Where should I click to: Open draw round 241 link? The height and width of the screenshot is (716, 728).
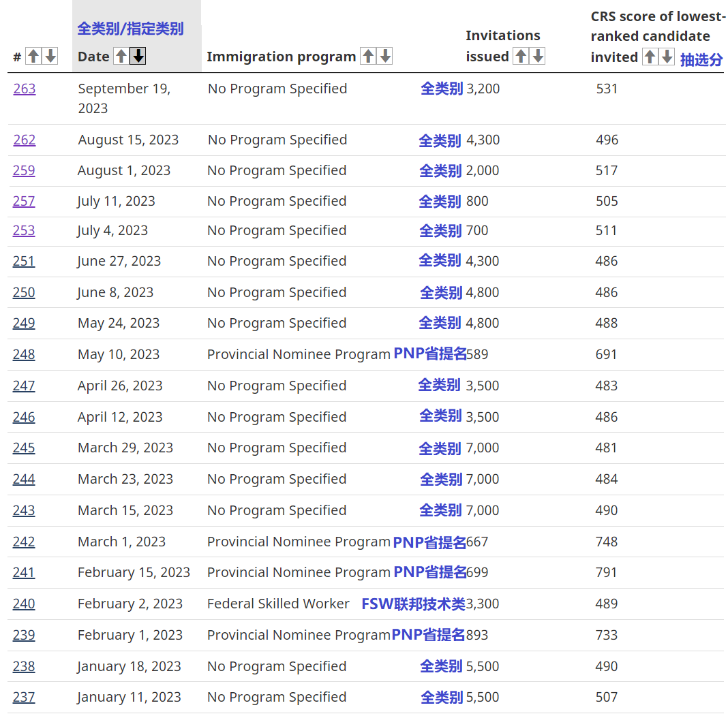pyautogui.click(x=24, y=572)
